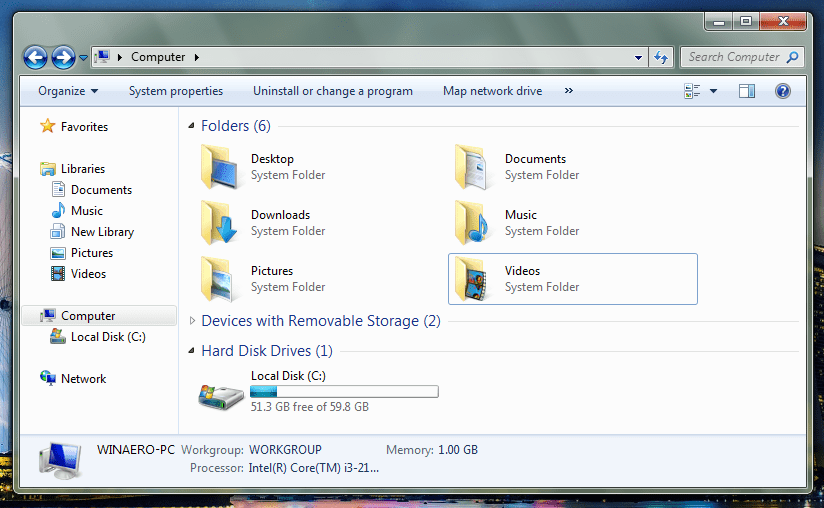Close the Computer window

783,21
